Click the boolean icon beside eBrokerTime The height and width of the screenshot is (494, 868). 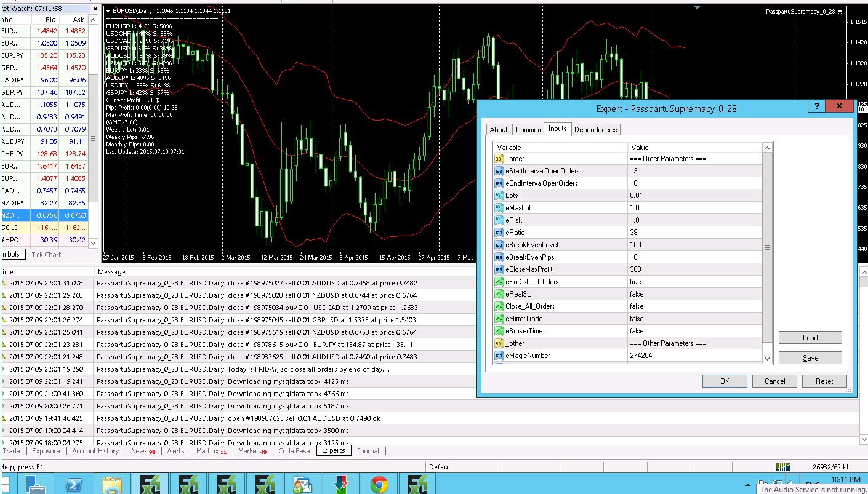pyautogui.click(x=499, y=331)
